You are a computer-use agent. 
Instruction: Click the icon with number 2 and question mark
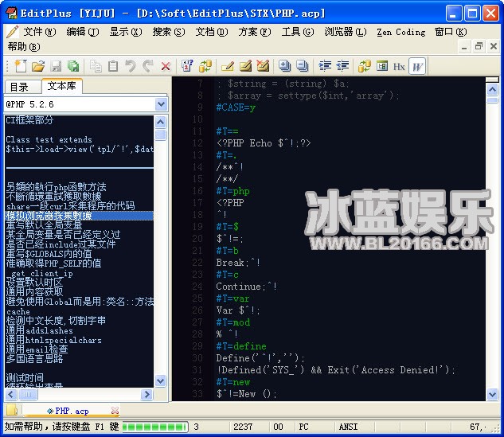(187, 66)
